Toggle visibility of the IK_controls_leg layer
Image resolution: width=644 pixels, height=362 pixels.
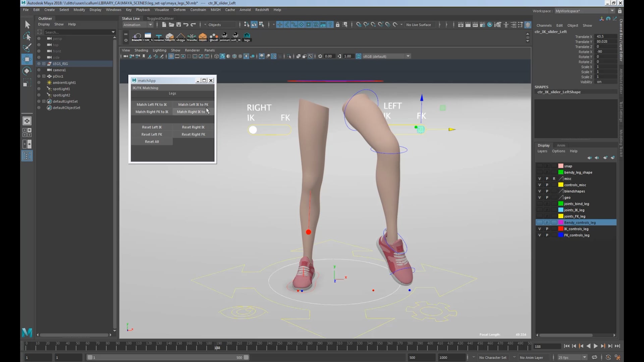click(540, 229)
